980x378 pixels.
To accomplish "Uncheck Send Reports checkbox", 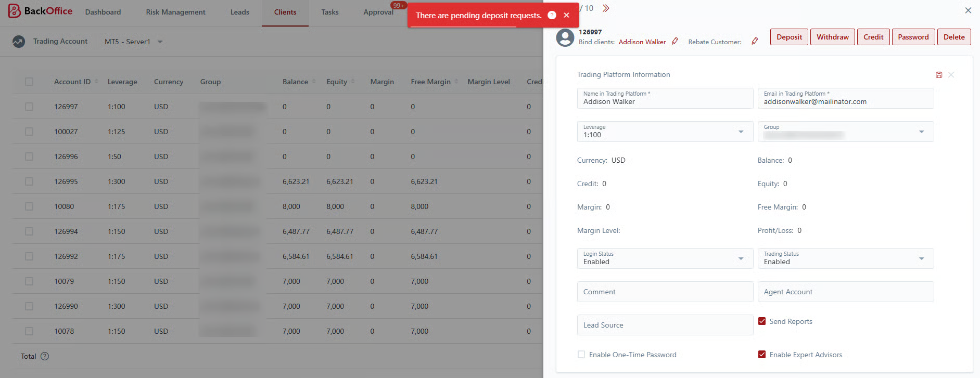I will pos(762,321).
